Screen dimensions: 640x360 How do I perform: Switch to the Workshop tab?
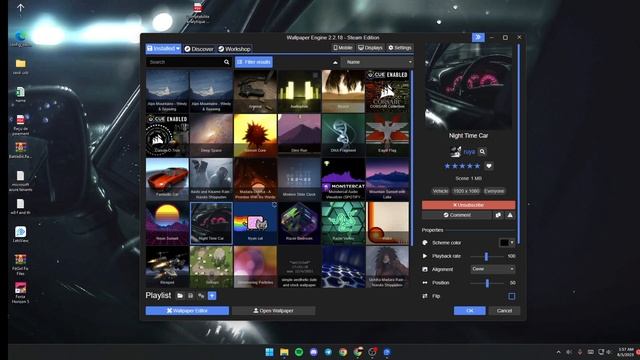click(x=234, y=49)
